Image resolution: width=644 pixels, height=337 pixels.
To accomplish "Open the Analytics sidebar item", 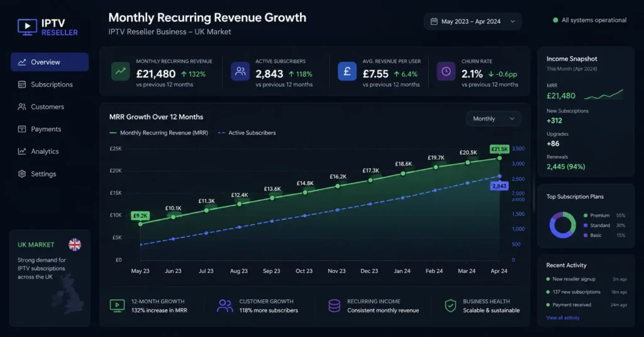I will click(50, 152).
